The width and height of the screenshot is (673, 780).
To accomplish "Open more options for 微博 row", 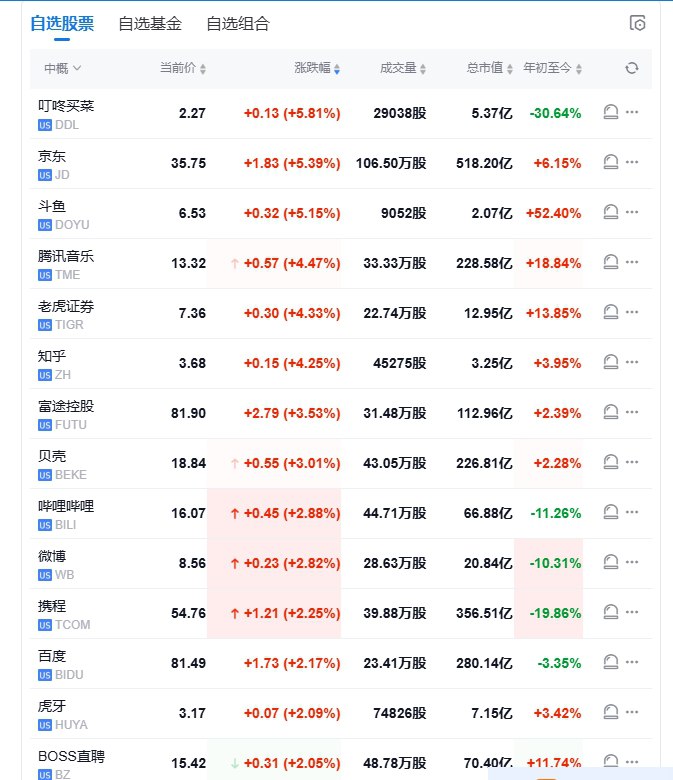I will pyautogui.click(x=632, y=562).
